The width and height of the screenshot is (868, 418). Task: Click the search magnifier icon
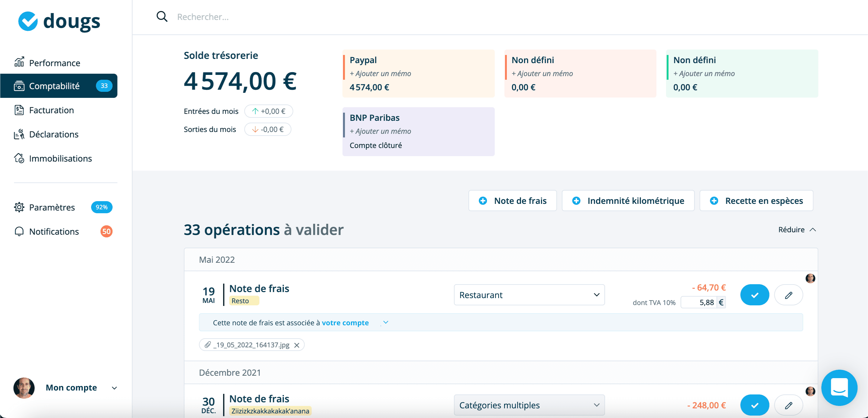pos(162,17)
